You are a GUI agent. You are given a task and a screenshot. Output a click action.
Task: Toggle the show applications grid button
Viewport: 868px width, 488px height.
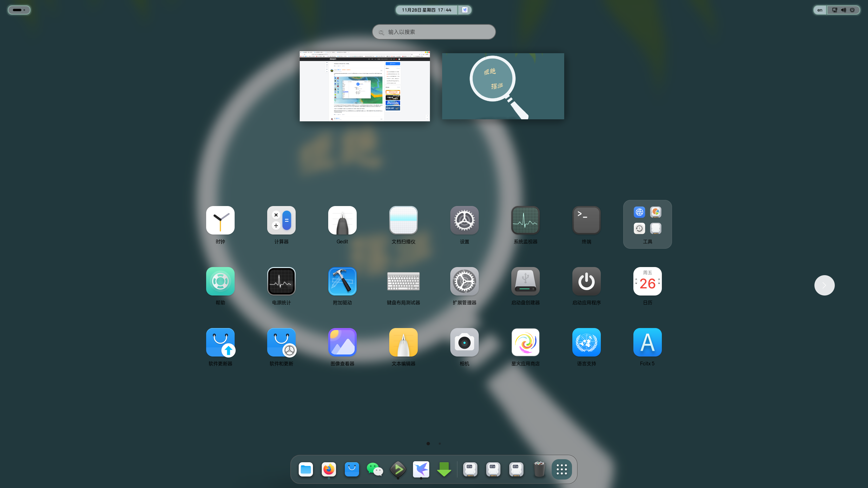[x=561, y=469]
